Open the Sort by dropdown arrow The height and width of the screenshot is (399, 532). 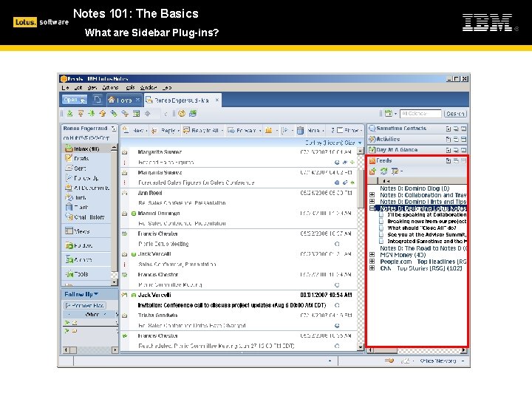pyautogui.click(x=360, y=143)
